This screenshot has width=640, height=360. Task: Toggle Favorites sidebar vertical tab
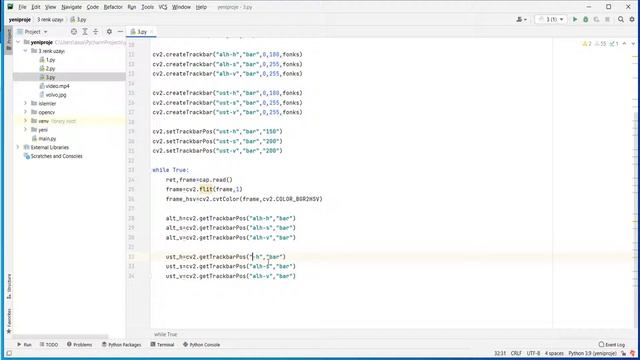(x=9, y=321)
